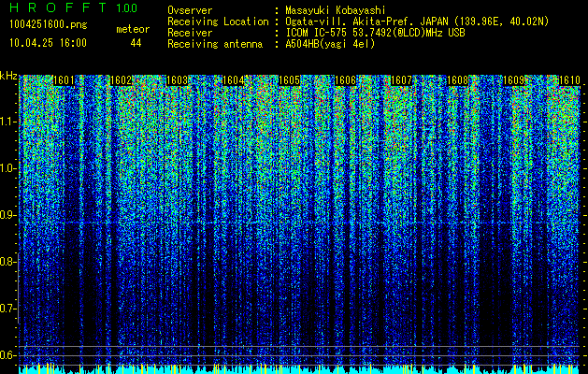Viewport: 588px width, 374px height.
Task: Click the 1609 time marker
Action: tap(514, 80)
